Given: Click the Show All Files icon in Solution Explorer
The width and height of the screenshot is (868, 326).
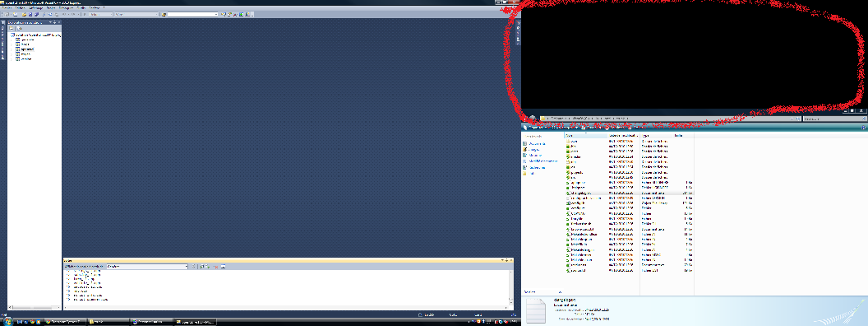Looking at the screenshot, I should 19,28.
